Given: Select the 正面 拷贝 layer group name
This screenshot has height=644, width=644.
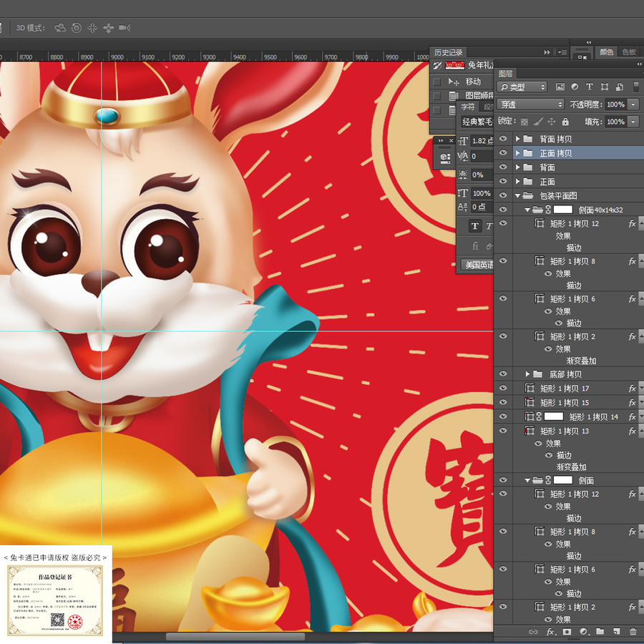Looking at the screenshot, I should [x=555, y=153].
